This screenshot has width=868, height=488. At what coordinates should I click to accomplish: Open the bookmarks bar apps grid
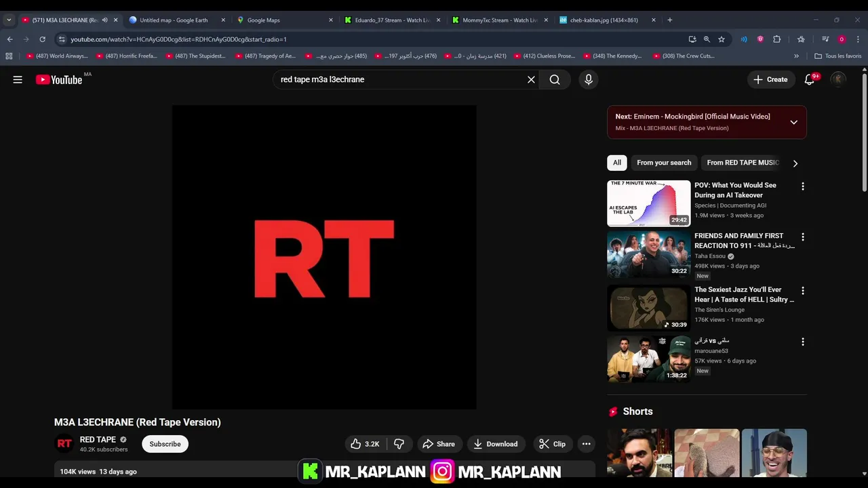[9, 56]
